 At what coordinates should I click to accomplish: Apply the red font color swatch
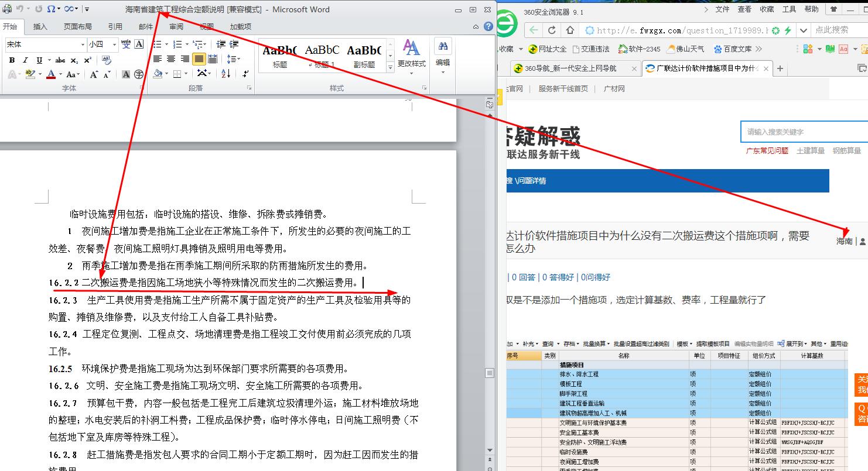(x=51, y=74)
